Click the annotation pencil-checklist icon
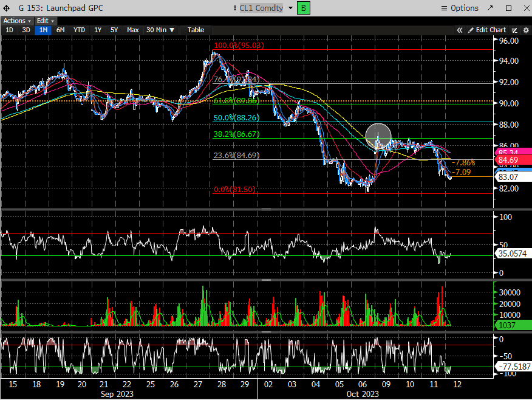The width and height of the screenshot is (532, 400). coord(514,30)
